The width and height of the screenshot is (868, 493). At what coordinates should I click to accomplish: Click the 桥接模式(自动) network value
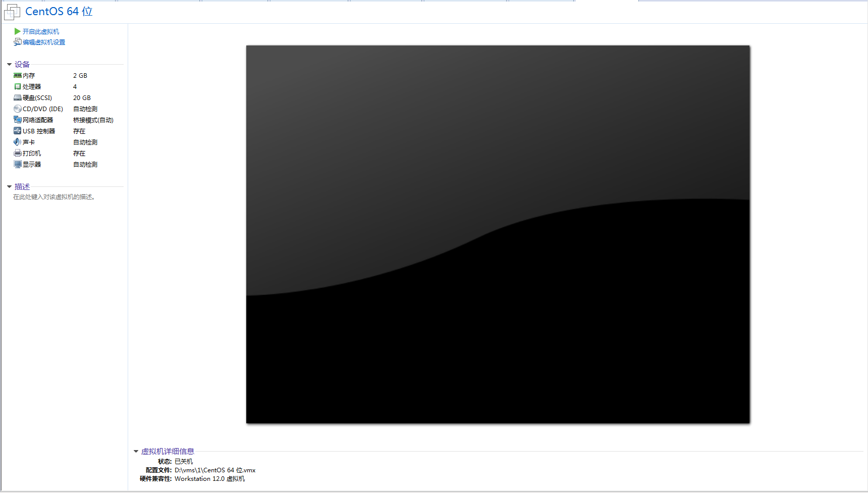pyautogui.click(x=93, y=120)
